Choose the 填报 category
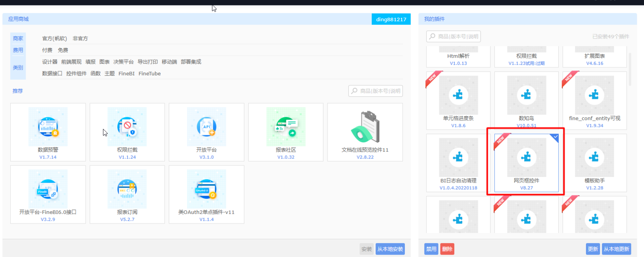The width and height of the screenshot is (644, 257). tap(90, 62)
